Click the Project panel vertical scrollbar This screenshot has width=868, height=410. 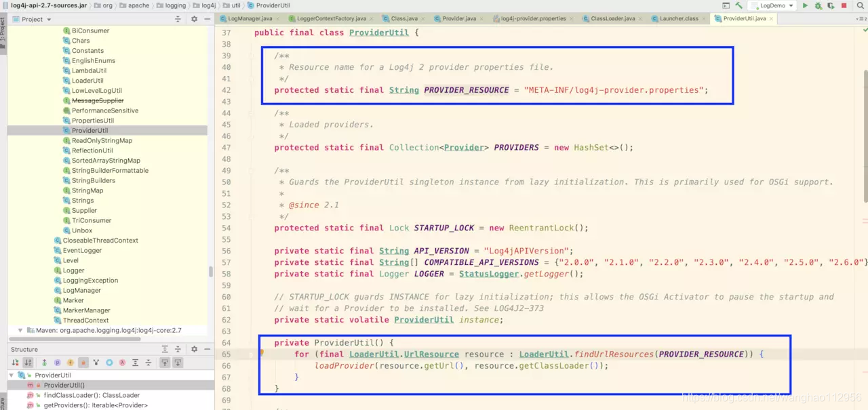coord(211,271)
